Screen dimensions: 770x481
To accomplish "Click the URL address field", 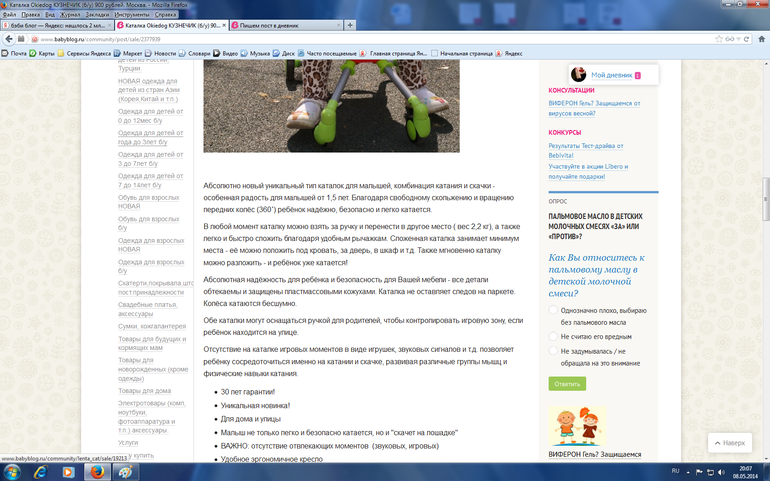I will [x=376, y=39].
